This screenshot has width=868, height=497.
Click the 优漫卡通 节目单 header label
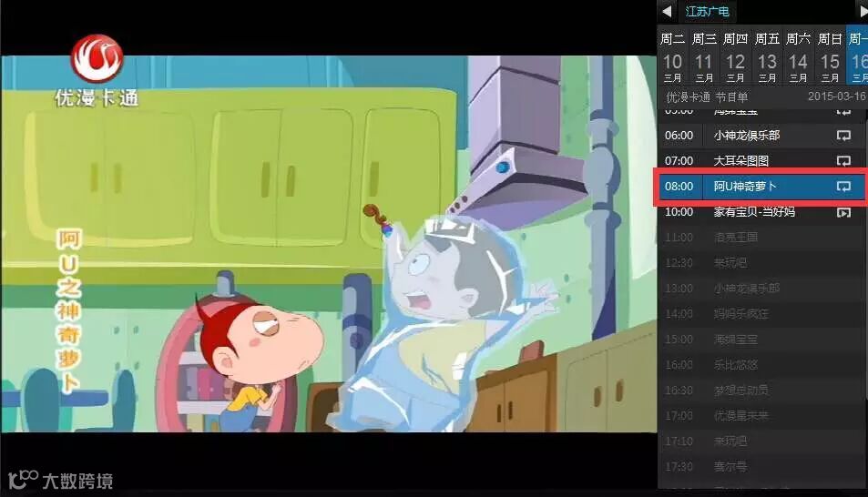tap(707, 96)
